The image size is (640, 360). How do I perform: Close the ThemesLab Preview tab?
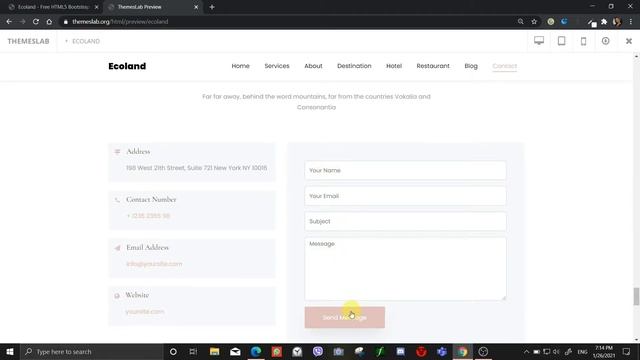[196, 7]
